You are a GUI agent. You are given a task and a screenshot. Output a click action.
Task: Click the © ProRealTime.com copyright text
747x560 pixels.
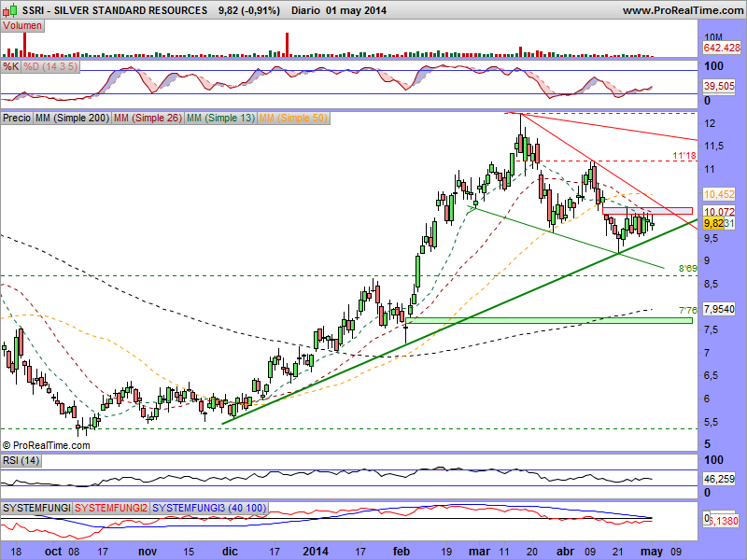(x=46, y=446)
